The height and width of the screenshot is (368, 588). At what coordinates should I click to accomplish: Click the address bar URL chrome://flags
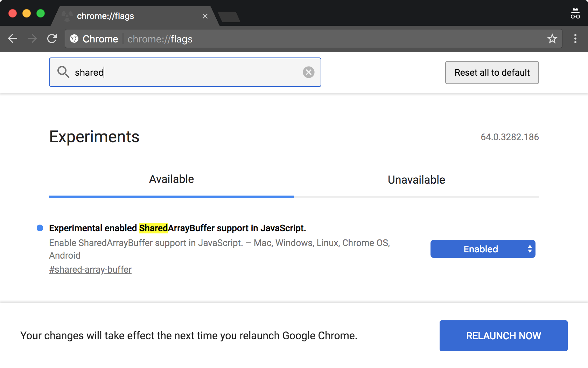tap(160, 39)
